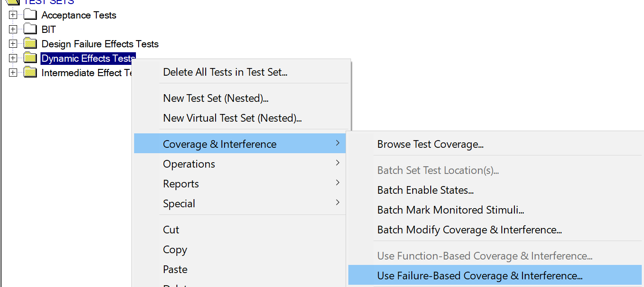The width and height of the screenshot is (644, 287).
Task: Click the Design Failure Effects Tests folder icon
Action: (30, 44)
